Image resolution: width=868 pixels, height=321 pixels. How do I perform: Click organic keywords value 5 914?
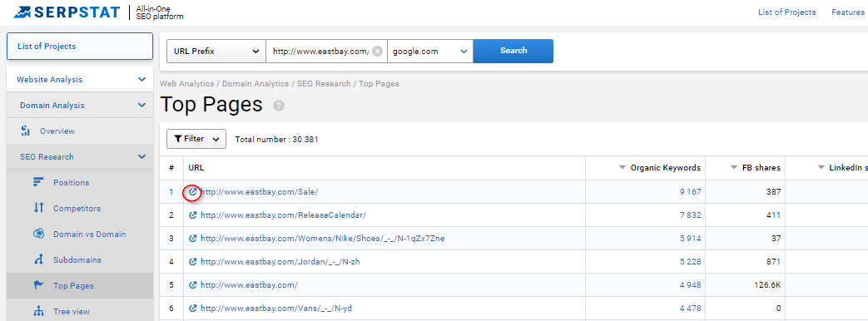click(x=690, y=239)
